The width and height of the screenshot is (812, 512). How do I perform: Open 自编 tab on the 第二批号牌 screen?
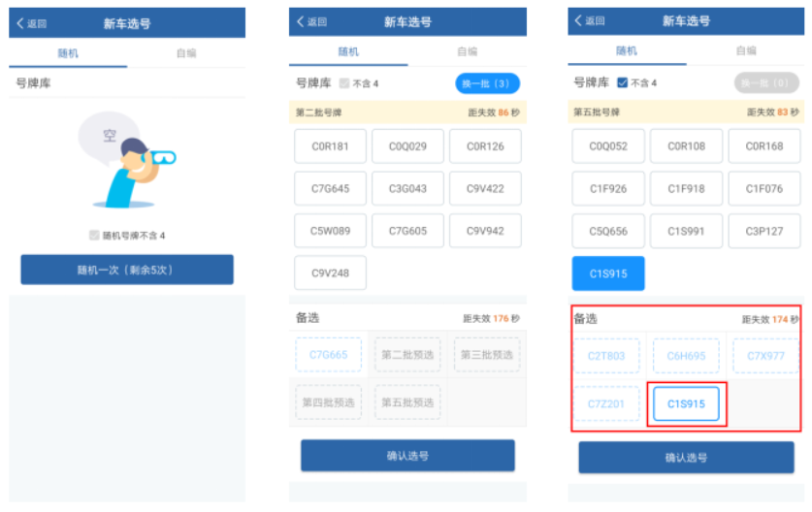point(467,51)
